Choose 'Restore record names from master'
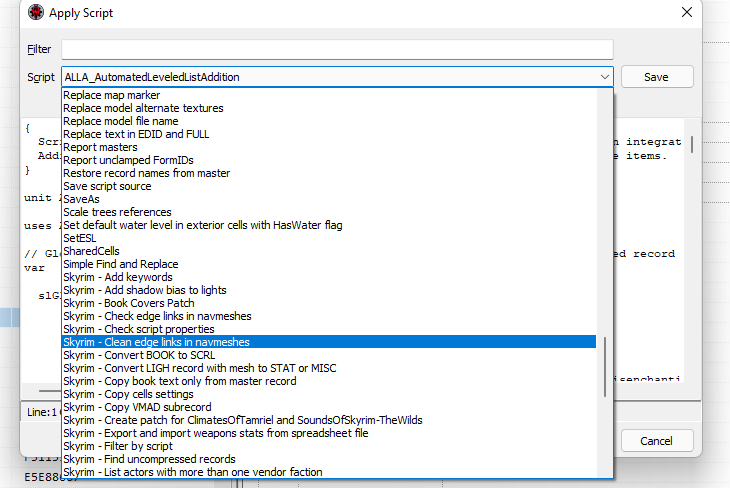Image resolution: width=730 pixels, height=488 pixels. pyautogui.click(x=329, y=173)
